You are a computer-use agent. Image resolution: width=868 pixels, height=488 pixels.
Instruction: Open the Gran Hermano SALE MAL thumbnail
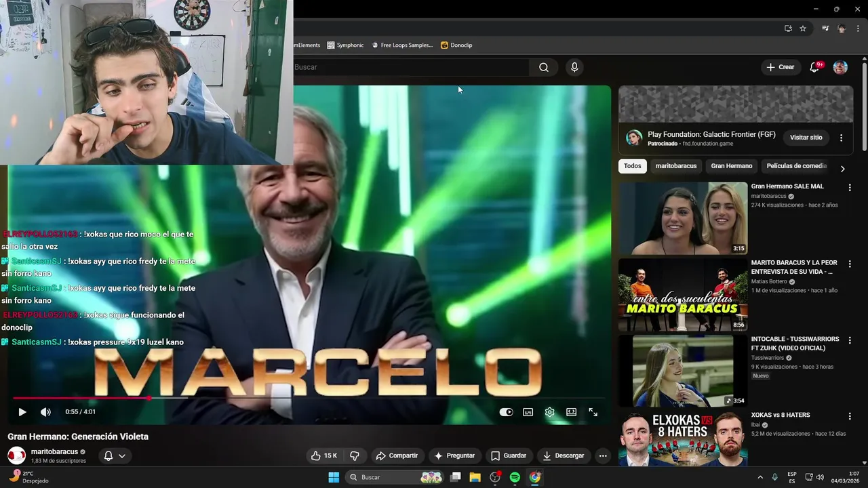click(683, 218)
